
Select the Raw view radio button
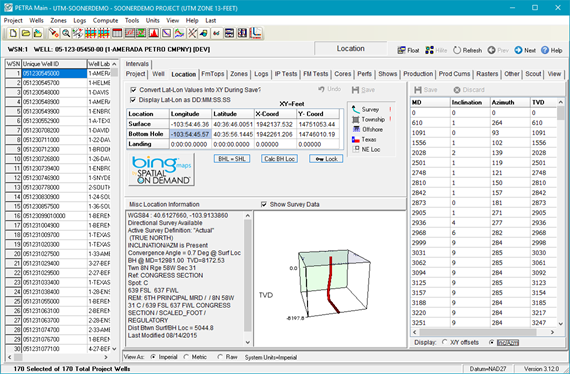pyautogui.click(x=220, y=357)
